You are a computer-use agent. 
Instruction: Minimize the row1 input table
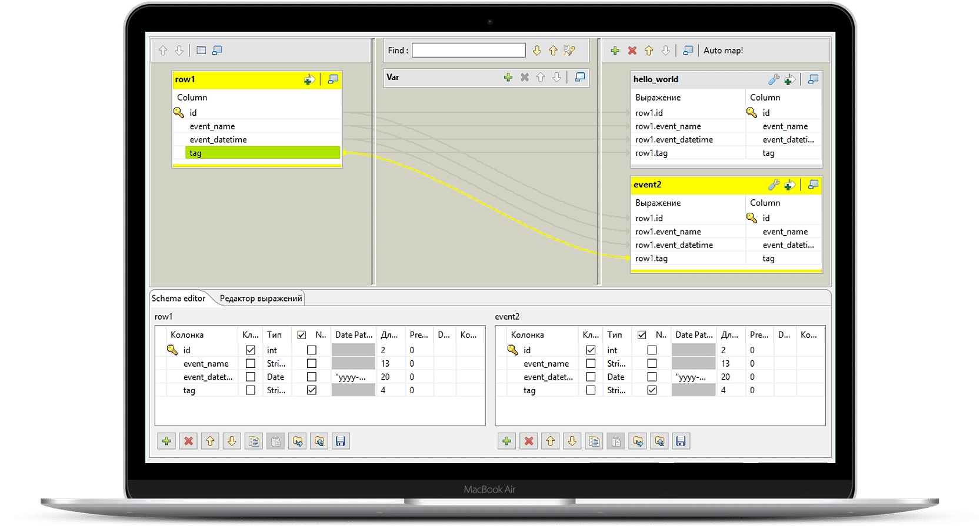(x=333, y=79)
